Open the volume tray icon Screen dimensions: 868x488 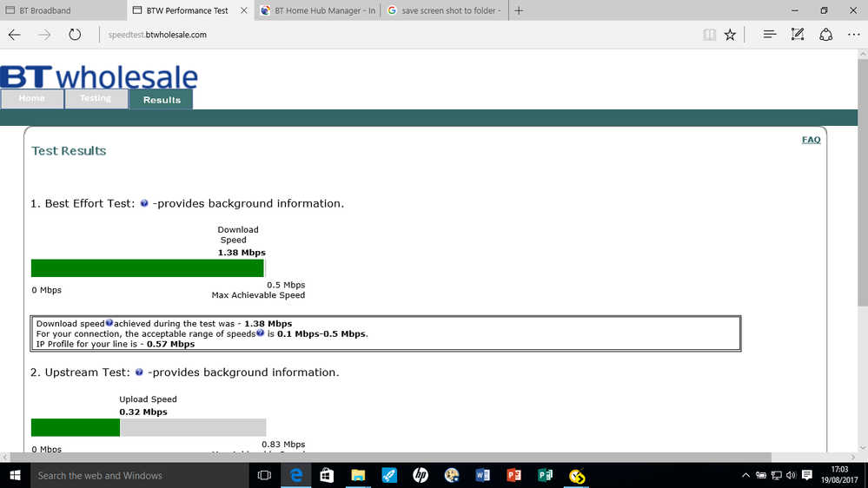point(791,475)
